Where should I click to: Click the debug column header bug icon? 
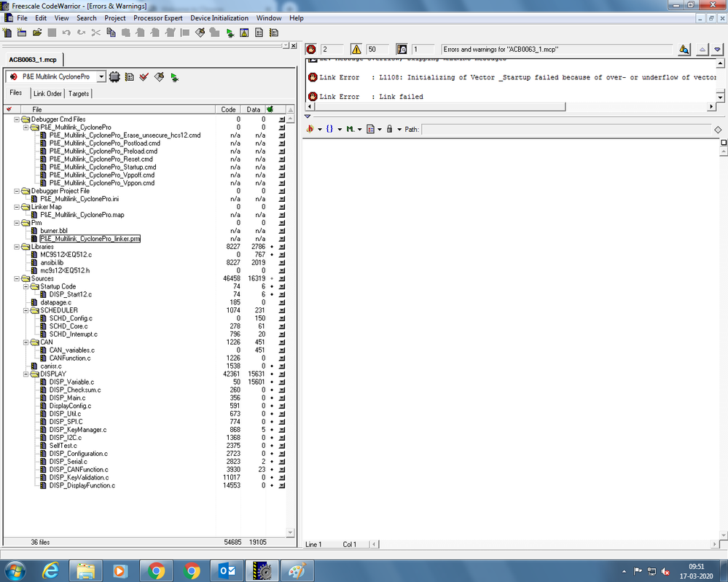pyautogui.click(x=270, y=109)
